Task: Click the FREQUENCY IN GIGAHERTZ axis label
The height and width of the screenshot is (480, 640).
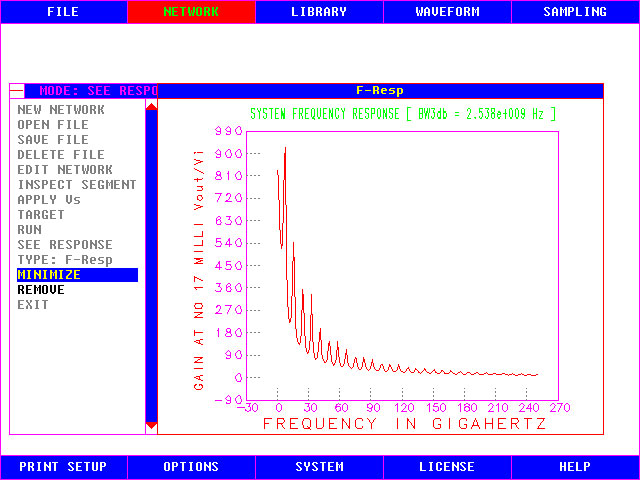Action: [x=404, y=424]
